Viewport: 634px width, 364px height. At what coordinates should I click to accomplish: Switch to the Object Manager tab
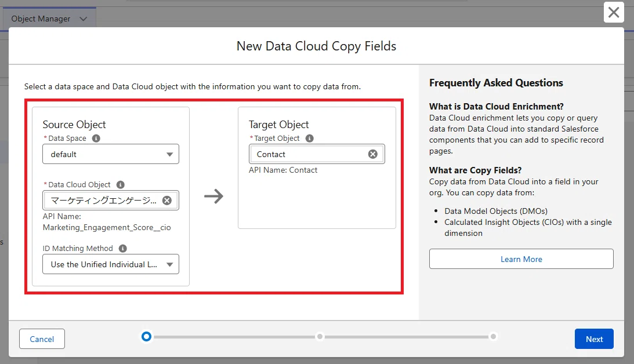[41, 19]
